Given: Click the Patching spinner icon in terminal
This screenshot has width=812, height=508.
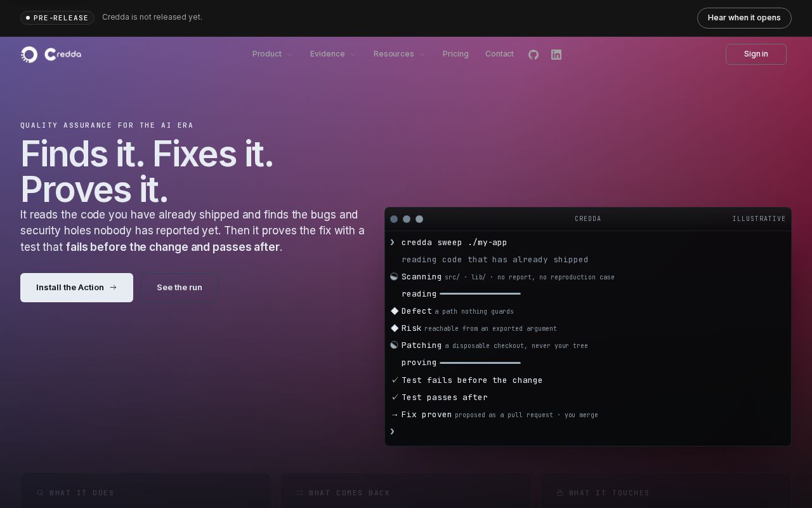Looking at the screenshot, I should coord(394,345).
